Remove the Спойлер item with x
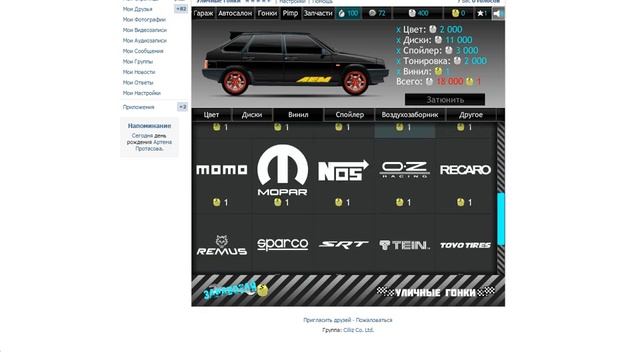Screen dimensions: 640x360 [x=398, y=51]
